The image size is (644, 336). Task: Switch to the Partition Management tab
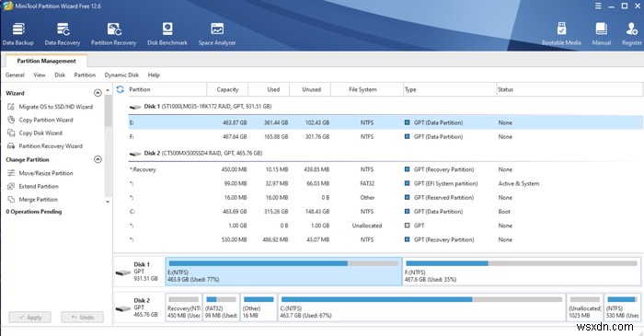pos(46,61)
